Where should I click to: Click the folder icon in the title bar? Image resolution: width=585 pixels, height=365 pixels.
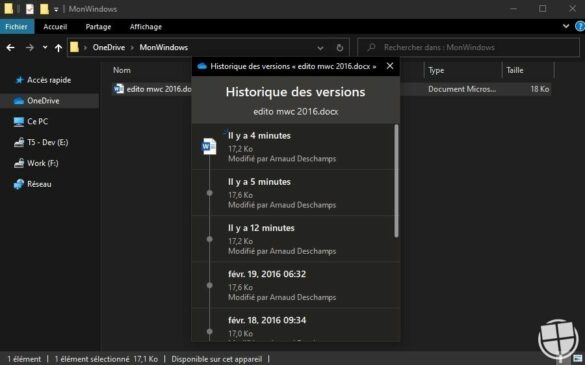[9, 9]
